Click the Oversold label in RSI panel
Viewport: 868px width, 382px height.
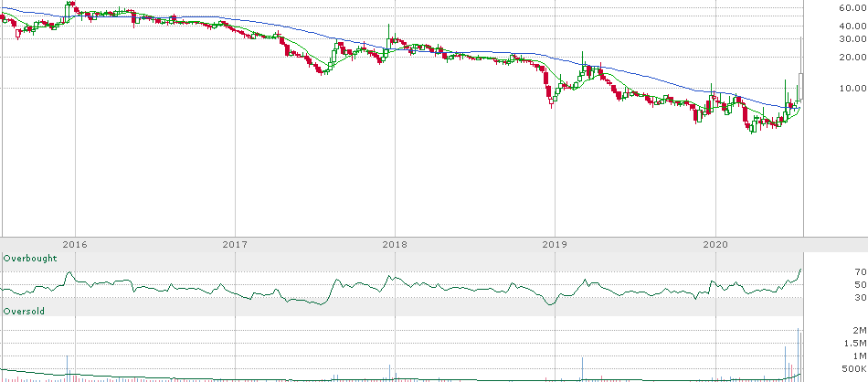[24, 311]
